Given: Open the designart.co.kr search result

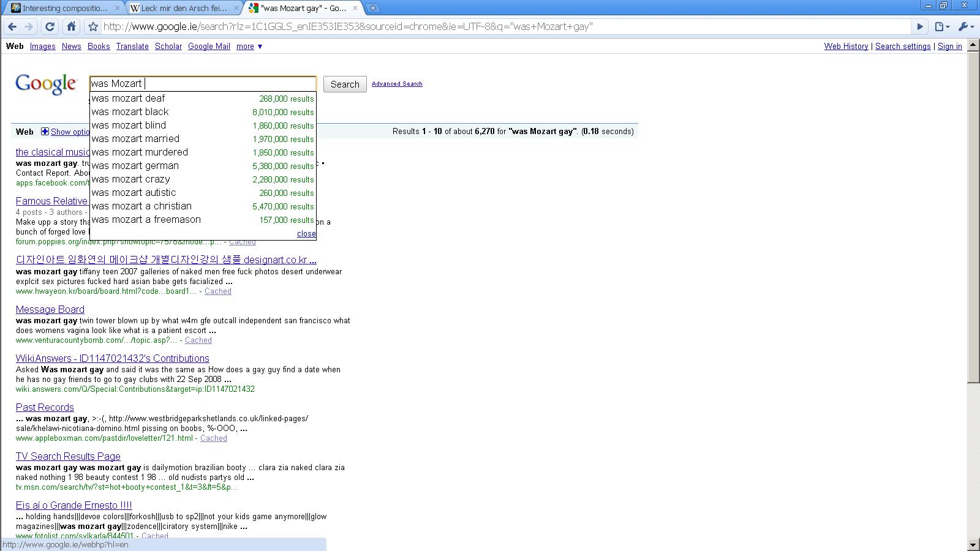Looking at the screenshot, I should click(x=166, y=260).
